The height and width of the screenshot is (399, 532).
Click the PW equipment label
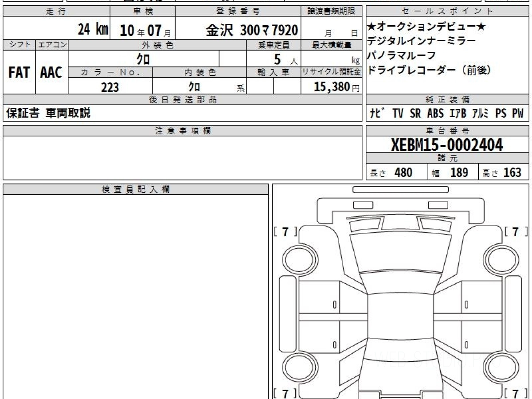[x=518, y=113]
